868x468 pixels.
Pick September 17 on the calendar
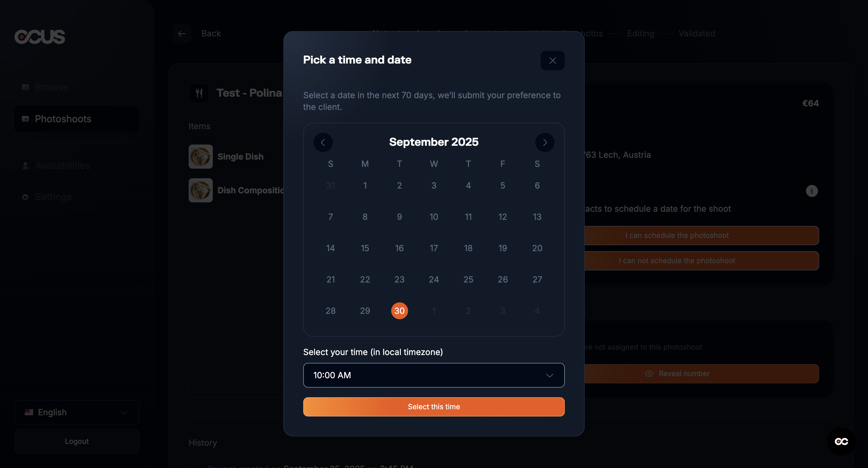coord(434,248)
